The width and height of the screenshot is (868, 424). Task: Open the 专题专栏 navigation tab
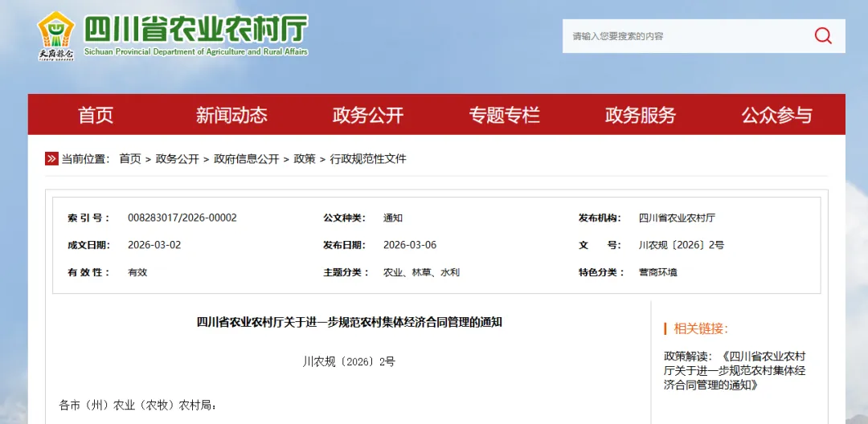tap(504, 115)
